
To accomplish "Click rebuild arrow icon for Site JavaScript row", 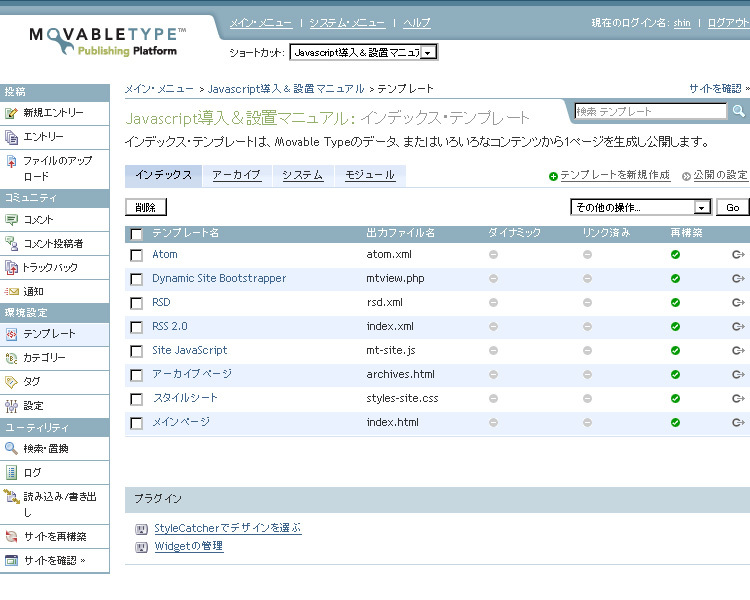I will [739, 351].
